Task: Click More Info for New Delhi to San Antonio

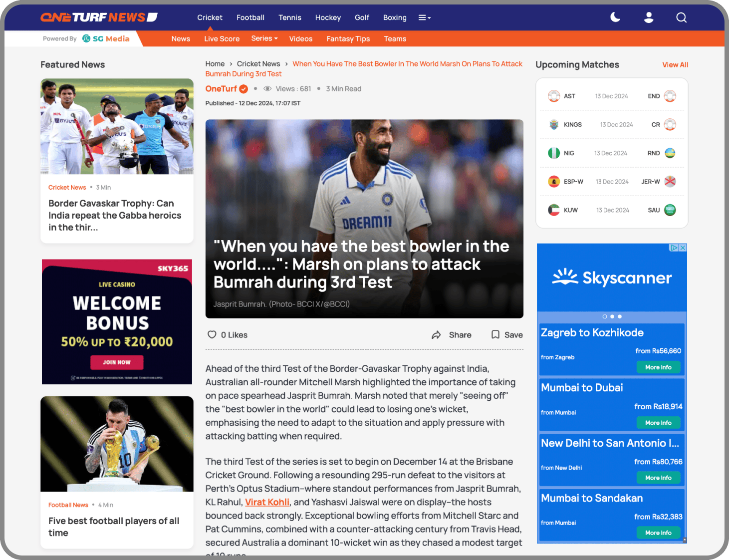Action: pyautogui.click(x=658, y=478)
